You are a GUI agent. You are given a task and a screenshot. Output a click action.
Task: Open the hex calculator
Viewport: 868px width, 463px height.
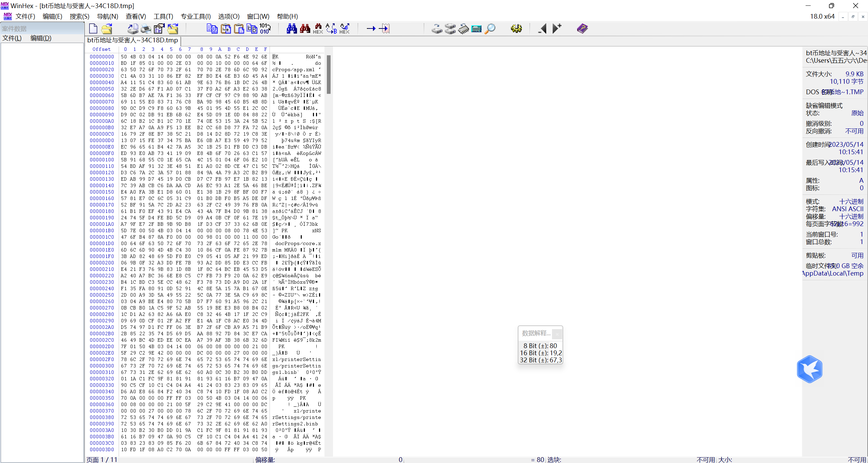(476, 28)
